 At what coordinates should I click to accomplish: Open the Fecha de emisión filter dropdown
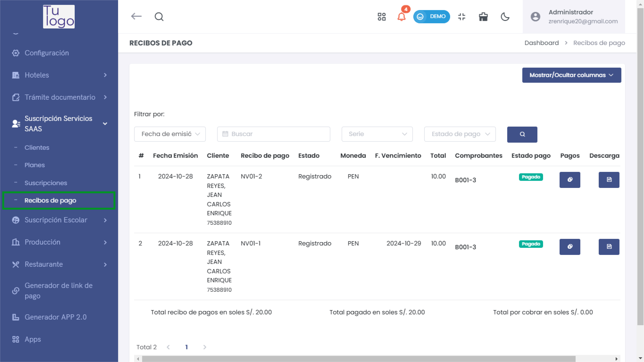click(170, 134)
